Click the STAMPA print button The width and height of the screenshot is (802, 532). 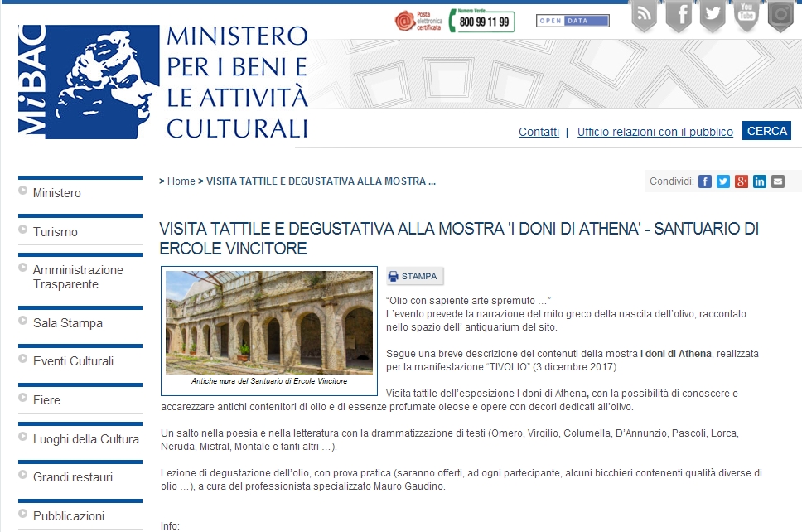pos(414,277)
